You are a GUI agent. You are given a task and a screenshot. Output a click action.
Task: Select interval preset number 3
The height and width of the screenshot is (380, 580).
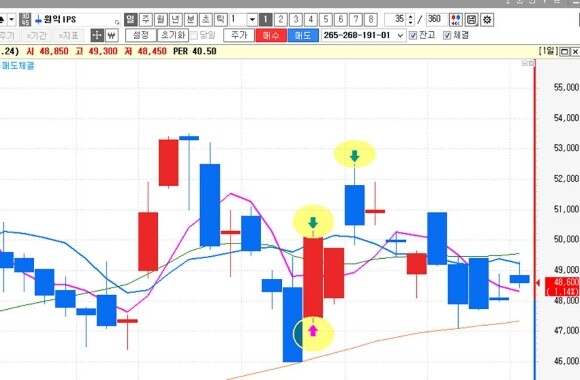[x=296, y=19]
